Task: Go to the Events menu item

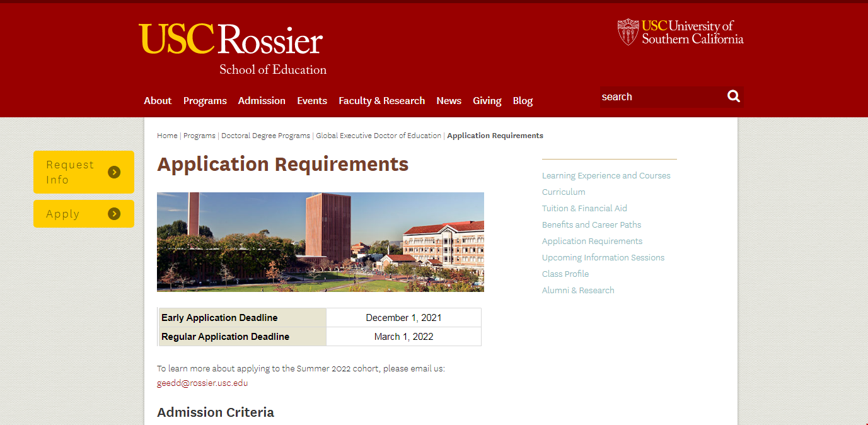Action: click(x=312, y=101)
